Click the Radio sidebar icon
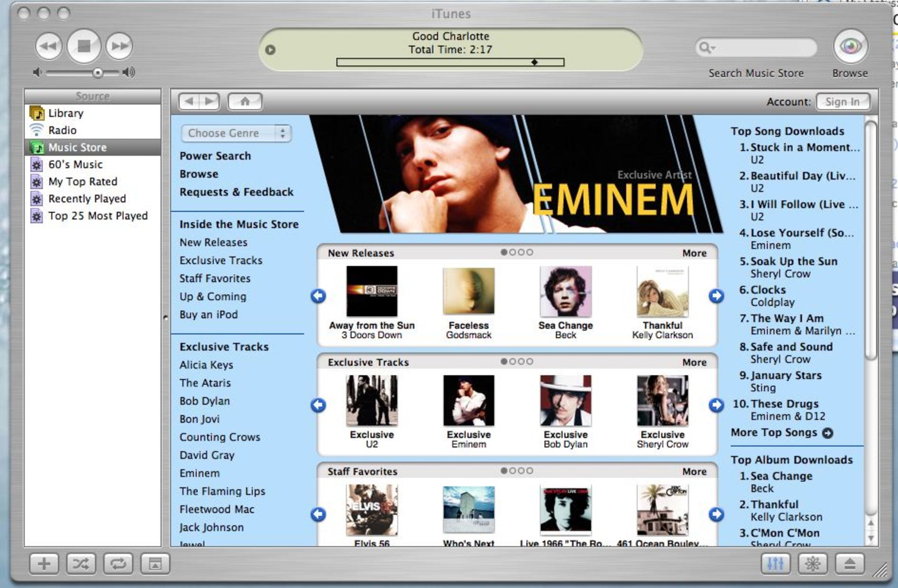This screenshot has width=898, height=588. [x=36, y=130]
